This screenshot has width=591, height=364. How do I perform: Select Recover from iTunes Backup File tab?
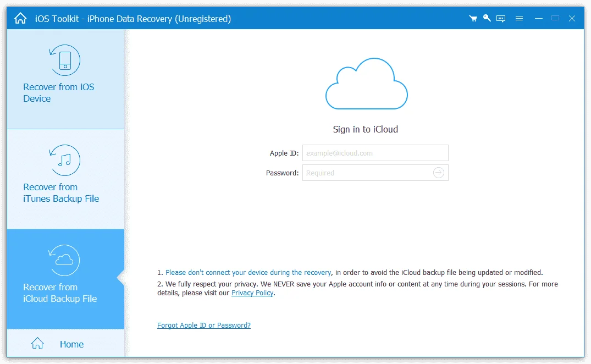coord(65,179)
